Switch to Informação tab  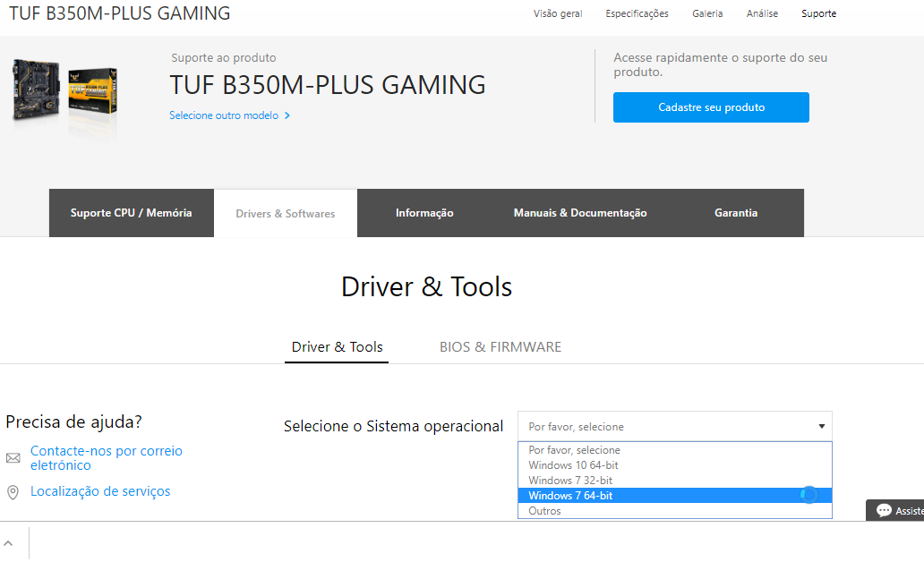tap(424, 213)
